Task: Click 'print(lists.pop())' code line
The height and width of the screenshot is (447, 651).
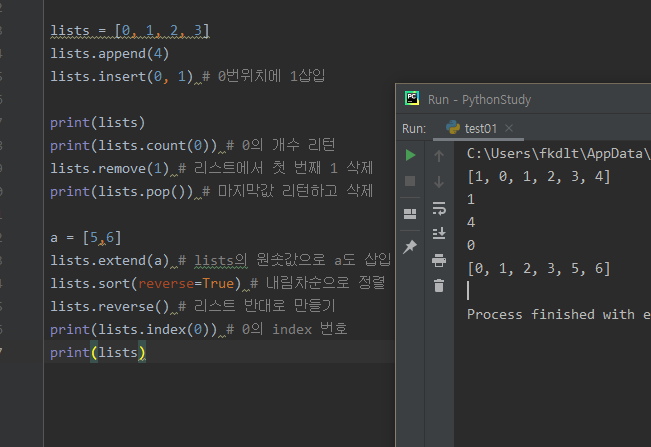Action: (x=122, y=192)
